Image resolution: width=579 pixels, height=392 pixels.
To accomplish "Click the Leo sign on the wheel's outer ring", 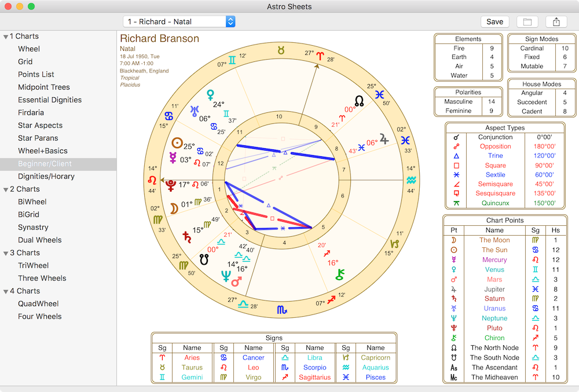I will pyautogui.click(x=152, y=180).
